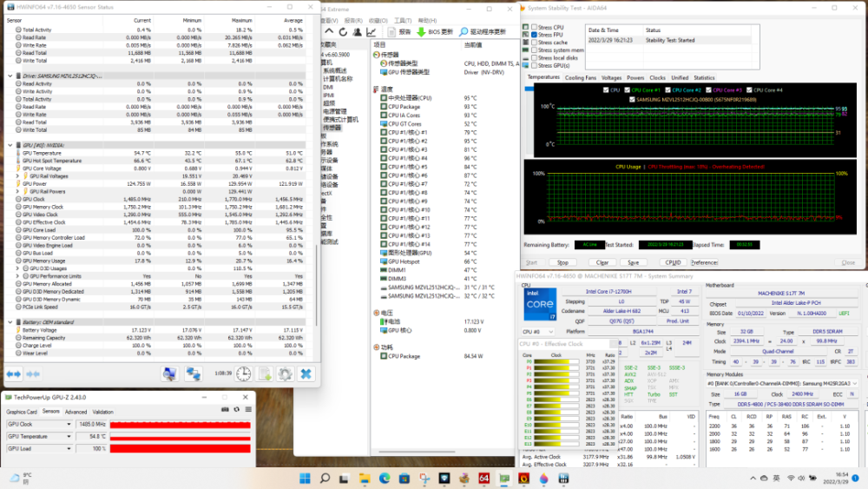This screenshot has height=489, width=868.
Task: Click the GPU Load red graph bar
Action: point(182,448)
